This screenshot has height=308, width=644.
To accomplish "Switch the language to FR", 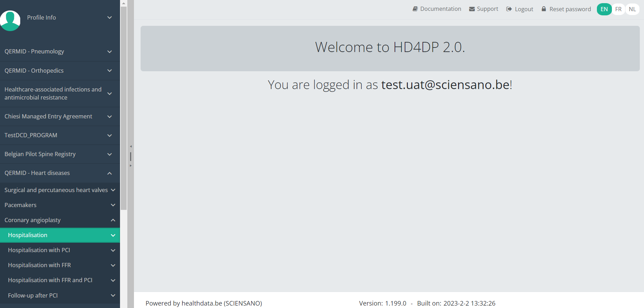I will click(x=618, y=9).
